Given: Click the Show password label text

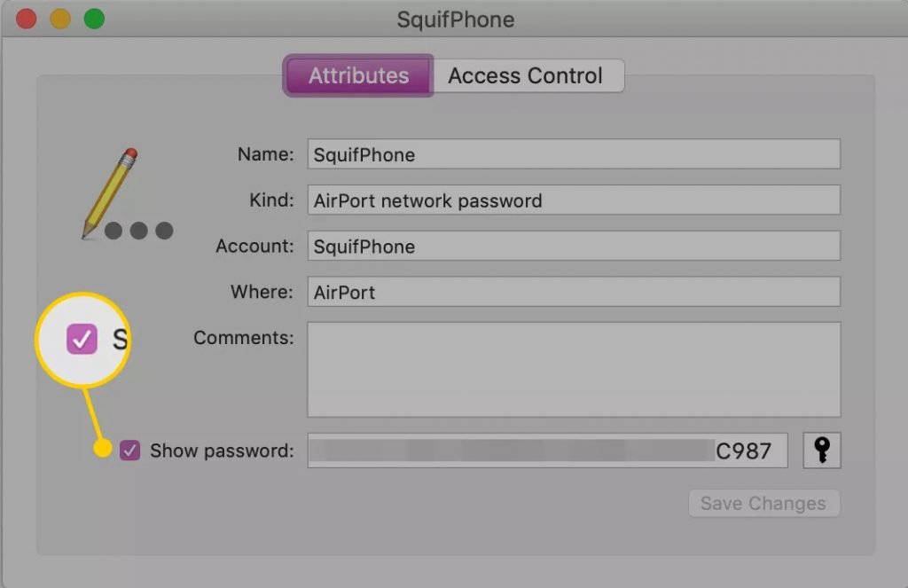Looking at the screenshot, I should [x=222, y=451].
